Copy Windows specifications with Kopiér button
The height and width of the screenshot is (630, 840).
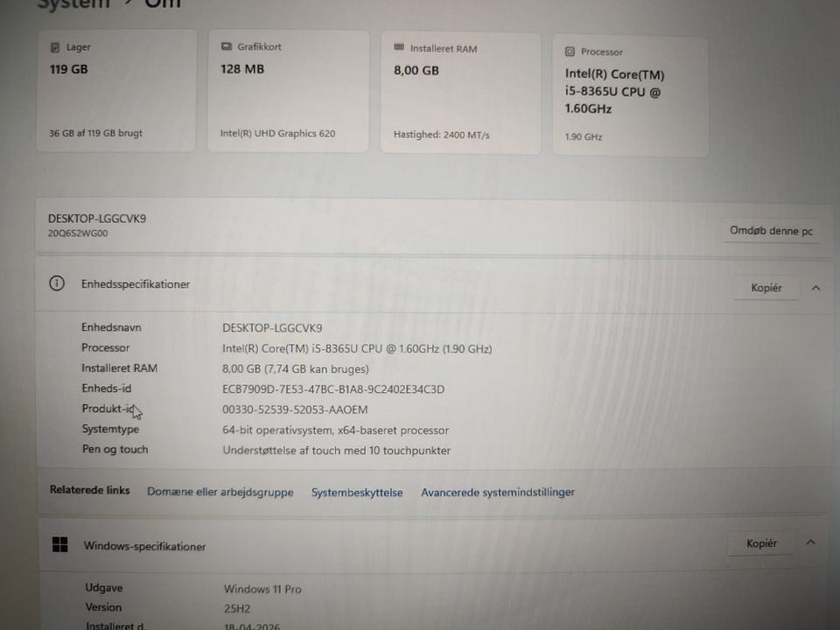(x=761, y=543)
